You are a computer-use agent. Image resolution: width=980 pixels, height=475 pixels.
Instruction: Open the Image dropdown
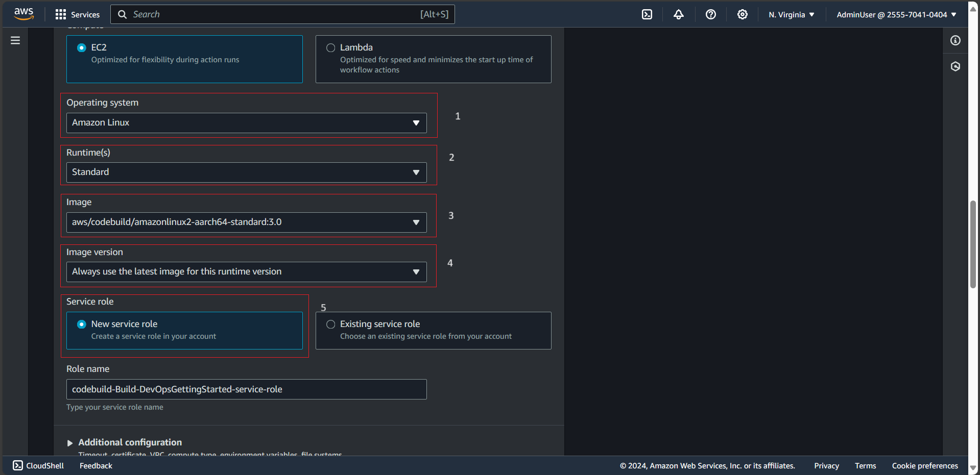pos(247,222)
